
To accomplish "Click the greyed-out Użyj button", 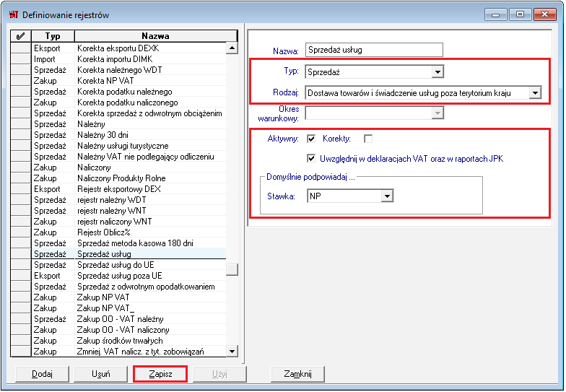I will (x=219, y=374).
